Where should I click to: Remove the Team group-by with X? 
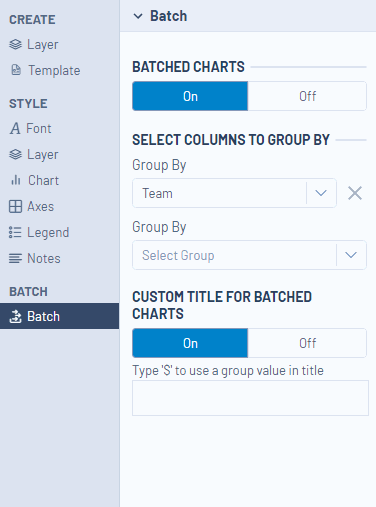coord(355,193)
